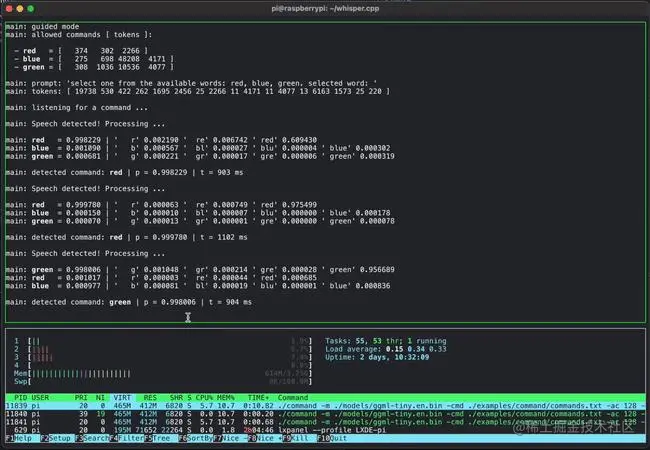Click the '- red = [ 374 302 2266 ]' line
This screenshot has width=650, height=450.
point(81,51)
